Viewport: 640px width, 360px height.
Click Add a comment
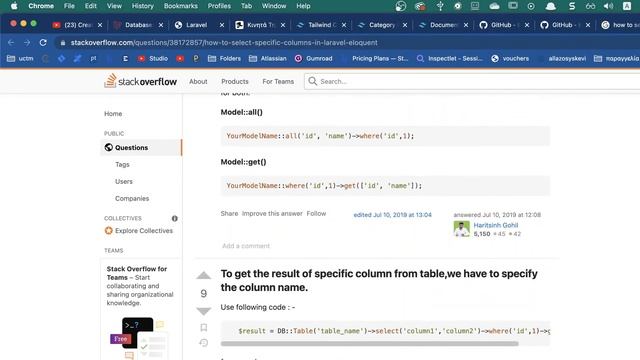246,246
